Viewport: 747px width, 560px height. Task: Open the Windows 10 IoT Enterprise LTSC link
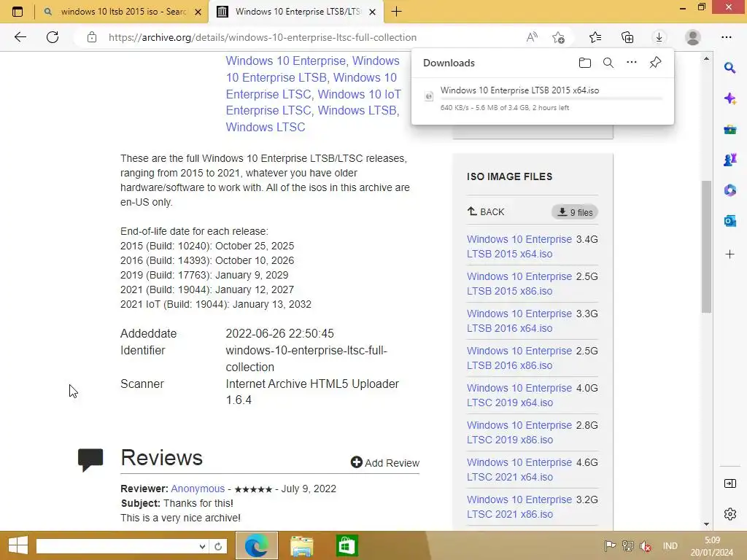click(314, 102)
